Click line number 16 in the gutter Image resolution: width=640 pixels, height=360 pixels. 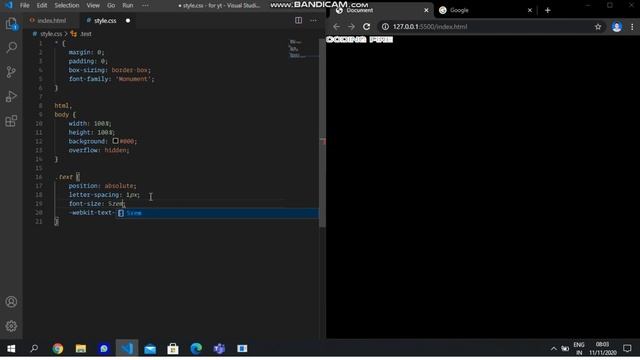click(39, 177)
